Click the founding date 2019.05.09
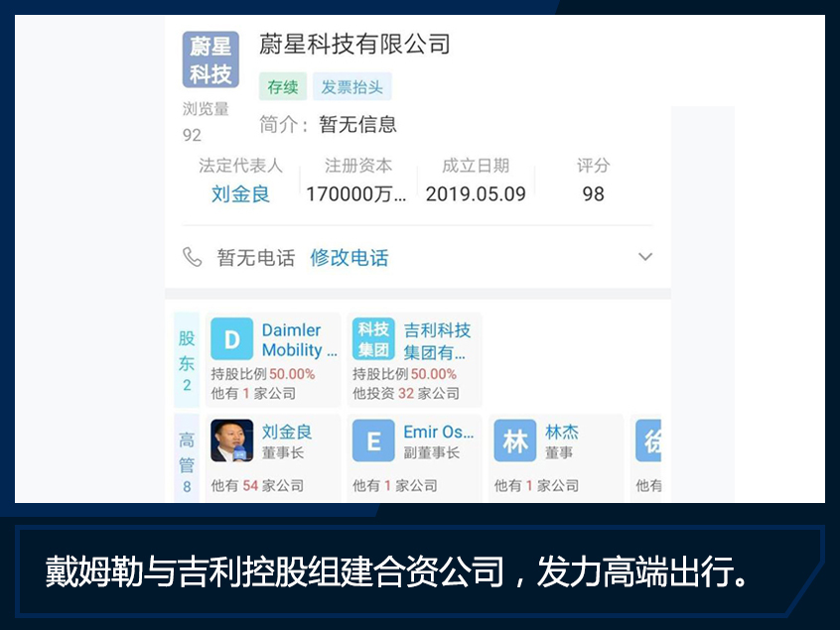 tap(476, 193)
